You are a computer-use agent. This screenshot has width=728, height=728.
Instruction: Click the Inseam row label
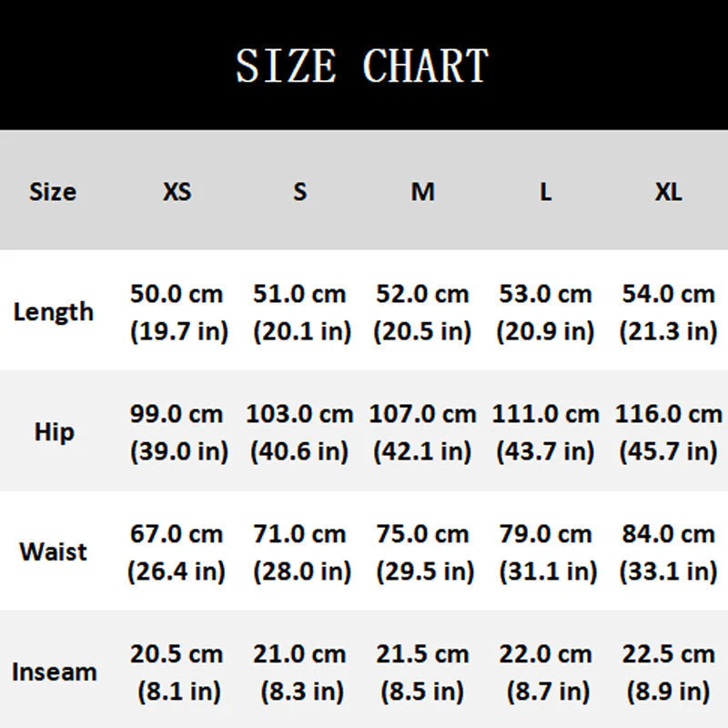pos(54,672)
